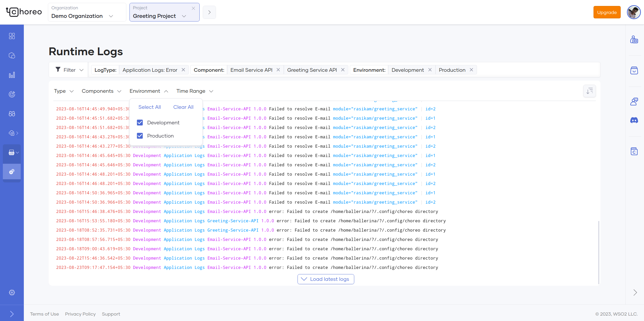Open the bar chart insights icon in sidebar

tap(12, 75)
